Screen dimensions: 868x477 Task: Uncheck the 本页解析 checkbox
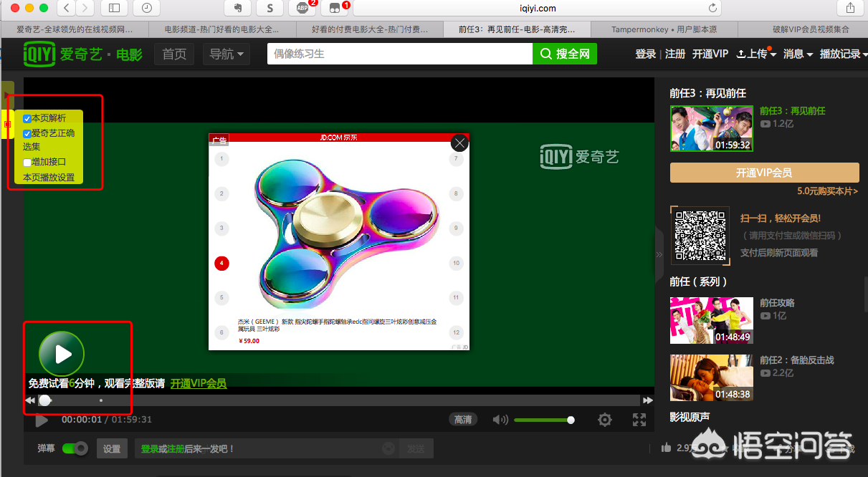27,118
